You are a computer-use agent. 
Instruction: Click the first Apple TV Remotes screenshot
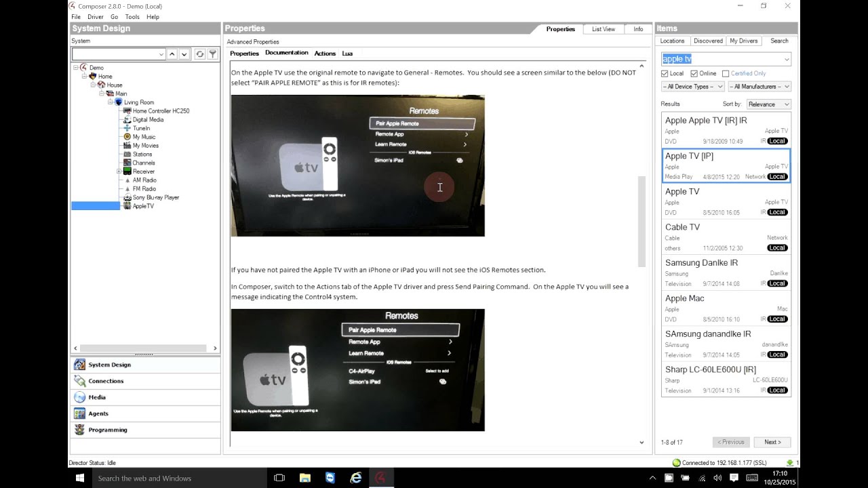pos(357,165)
